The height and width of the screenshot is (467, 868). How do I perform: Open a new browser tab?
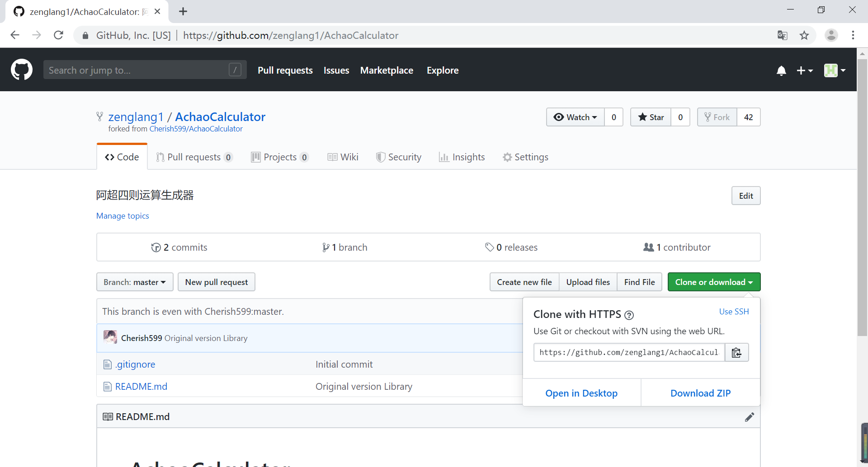[183, 11]
